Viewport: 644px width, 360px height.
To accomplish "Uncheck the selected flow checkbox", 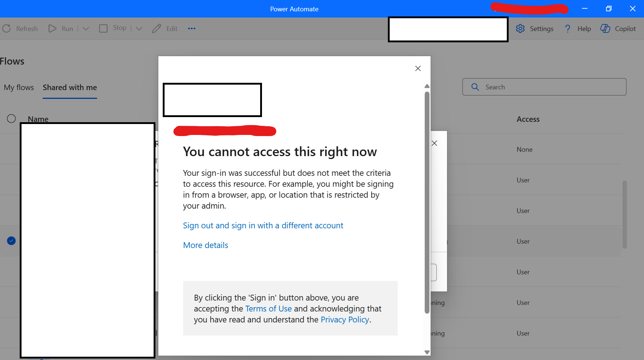I will [11, 240].
